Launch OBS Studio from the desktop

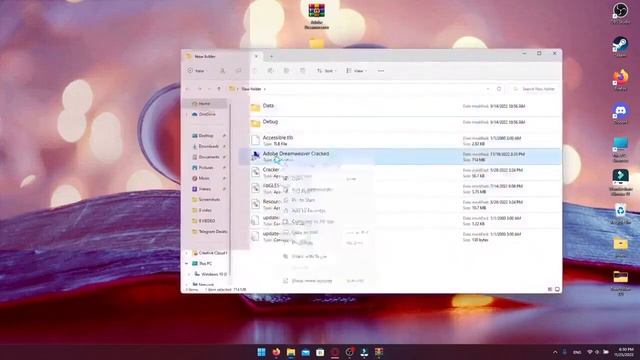[620, 13]
